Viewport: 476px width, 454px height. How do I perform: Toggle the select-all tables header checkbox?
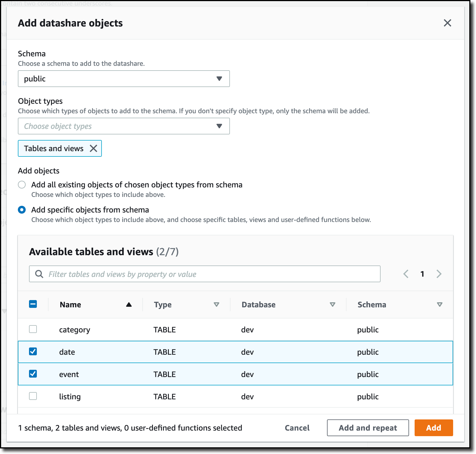tap(33, 304)
